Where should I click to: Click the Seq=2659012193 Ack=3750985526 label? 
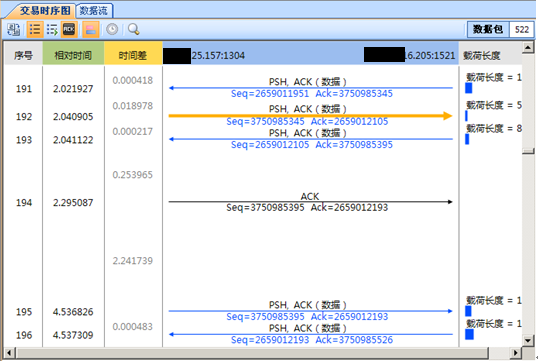(x=312, y=340)
